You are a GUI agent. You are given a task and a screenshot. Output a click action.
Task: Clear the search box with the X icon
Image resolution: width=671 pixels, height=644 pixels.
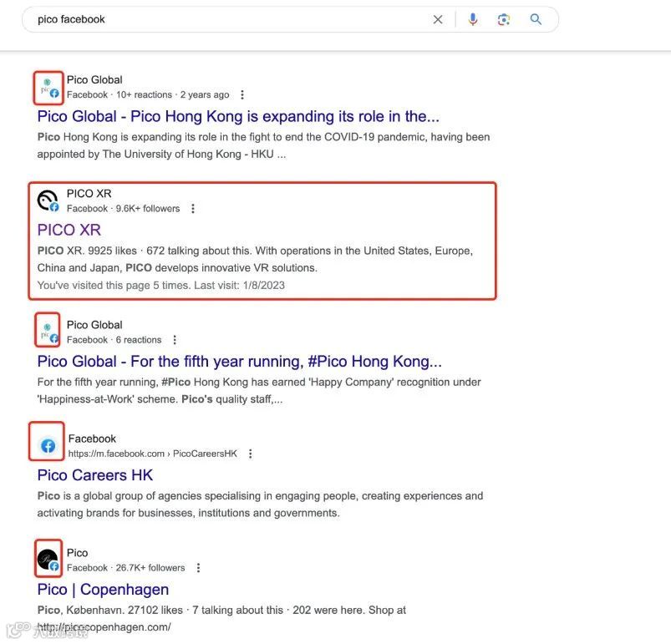pos(437,19)
